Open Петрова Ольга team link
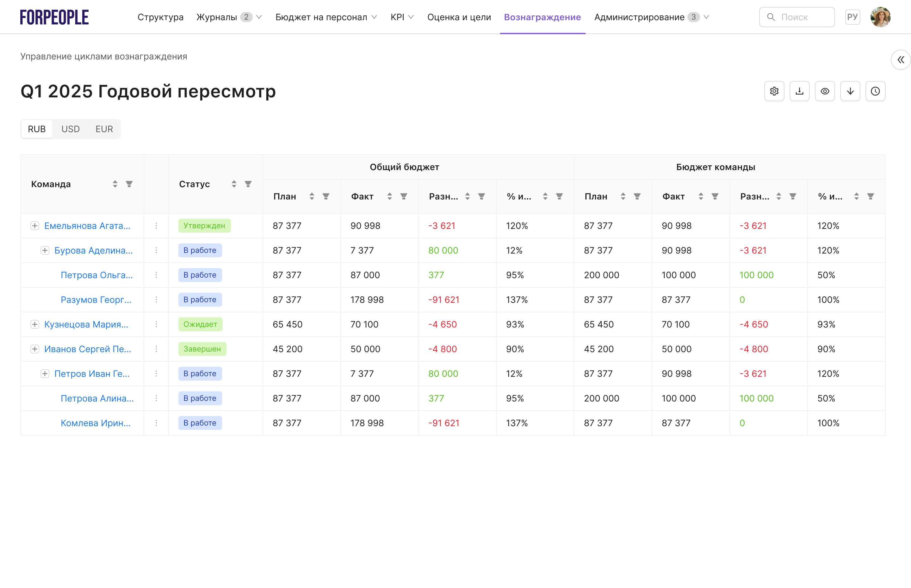The image size is (911, 588). (97, 275)
